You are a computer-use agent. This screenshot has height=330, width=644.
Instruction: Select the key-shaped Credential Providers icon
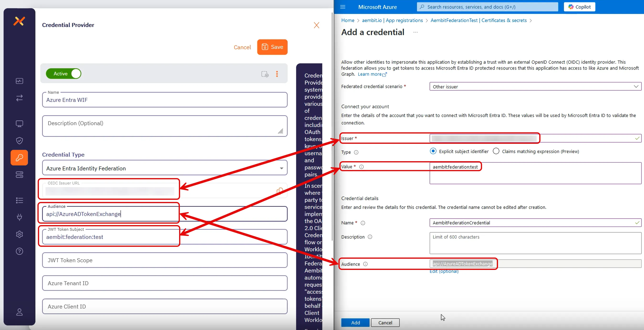tap(19, 158)
